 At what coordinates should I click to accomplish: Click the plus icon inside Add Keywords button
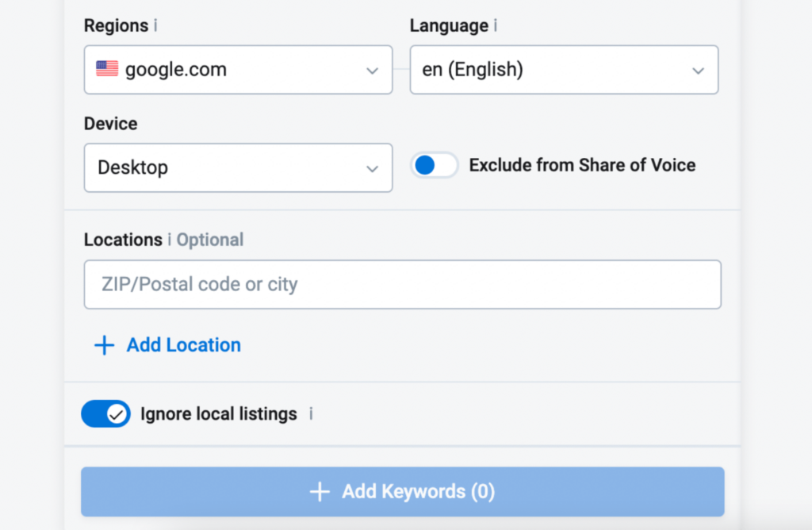click(x=320, y=492)
